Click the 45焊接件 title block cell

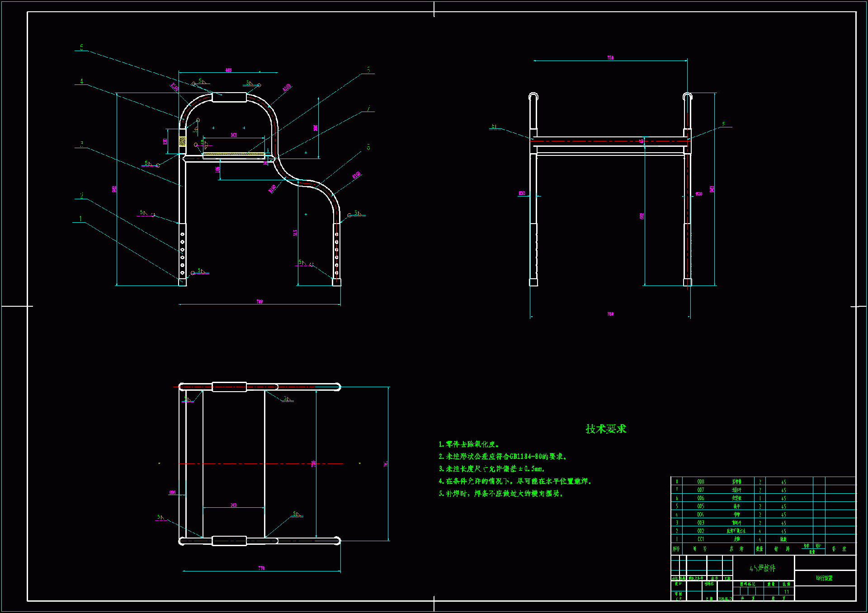[763, 568]
